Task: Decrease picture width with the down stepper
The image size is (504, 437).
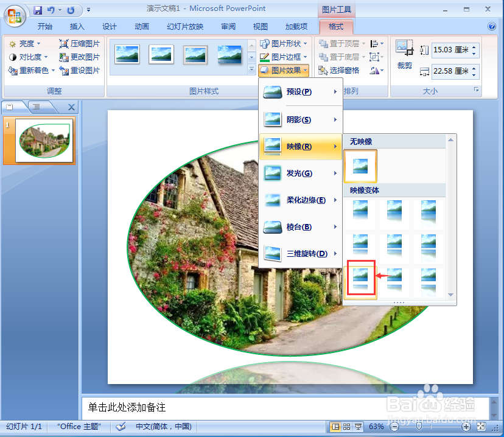Action: (x=474, y=74)
